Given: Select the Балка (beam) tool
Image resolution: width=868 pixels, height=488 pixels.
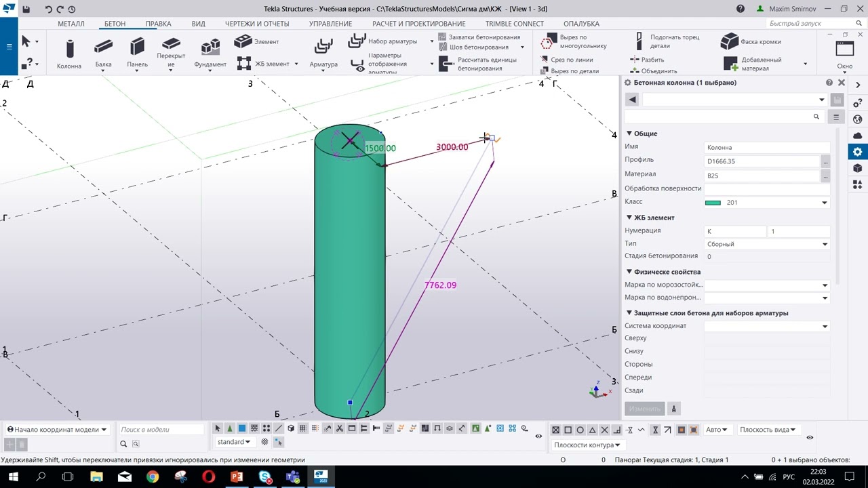Looking at the screenshot, I should [103, 54].
